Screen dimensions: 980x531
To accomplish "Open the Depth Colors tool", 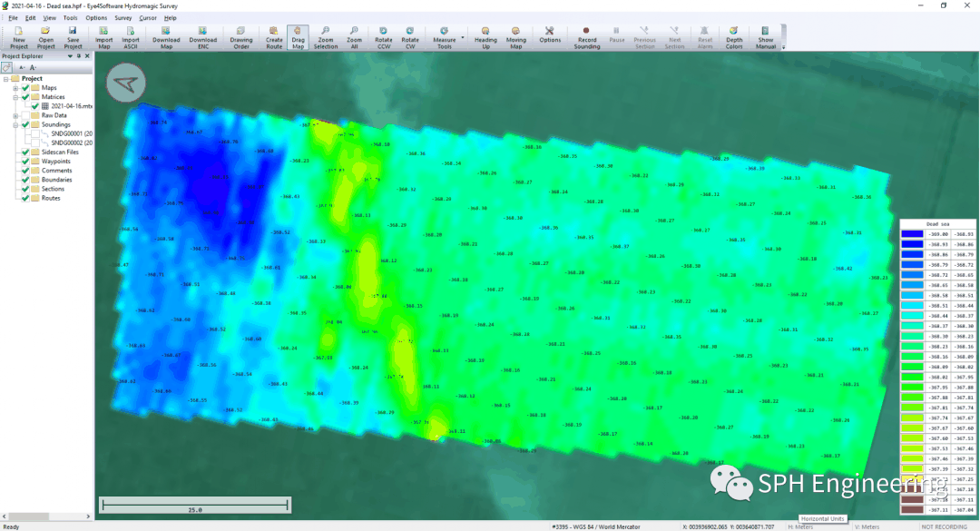I will (x=733, y=36).
